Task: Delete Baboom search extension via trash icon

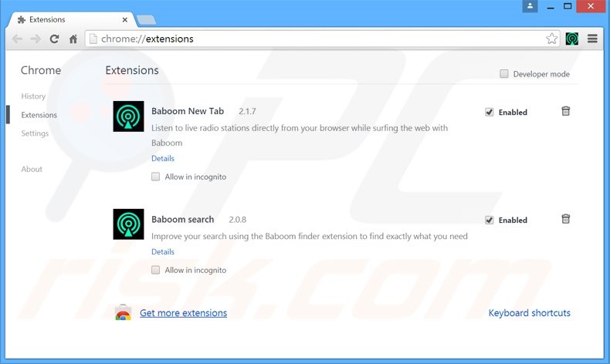Action: [565, 219]
